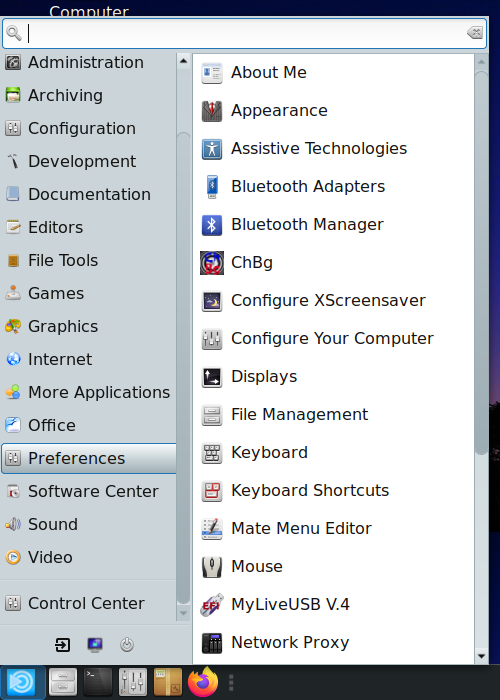Viewport: 500px width, 700px height.
Task: Open Configure XScreensaver icon
Action: pyautogui.click(x=212, y=300)
